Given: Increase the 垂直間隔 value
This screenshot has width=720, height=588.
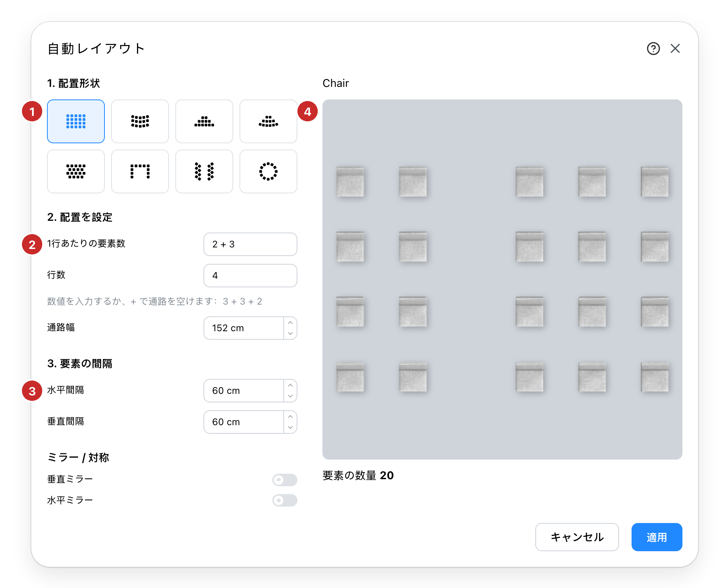Looking at the screenshot, I should click(290, 417).
